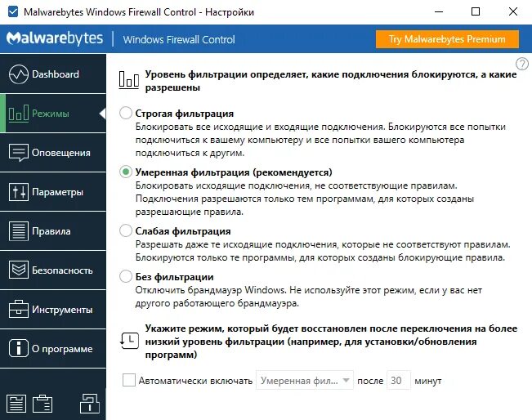This screenshot has width=532, height=420.
Task: Click the restore-mode timer icon
Action: coord(129,340)
